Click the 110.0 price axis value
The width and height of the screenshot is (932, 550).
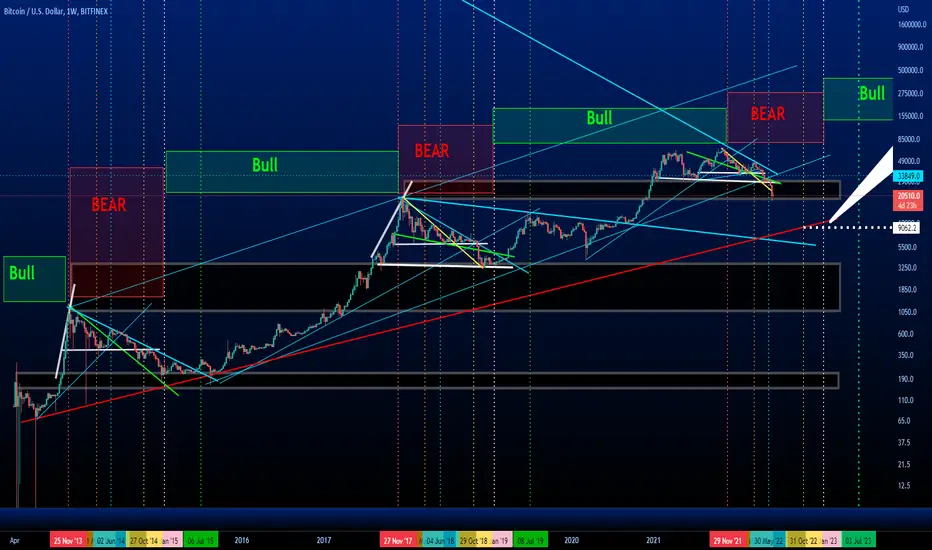tap(906, 400)
